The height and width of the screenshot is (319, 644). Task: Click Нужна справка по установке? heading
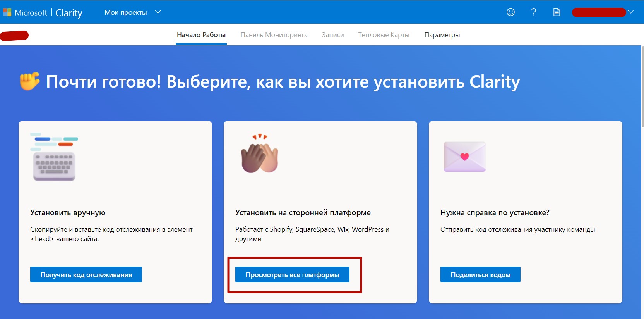click(495, 212)
